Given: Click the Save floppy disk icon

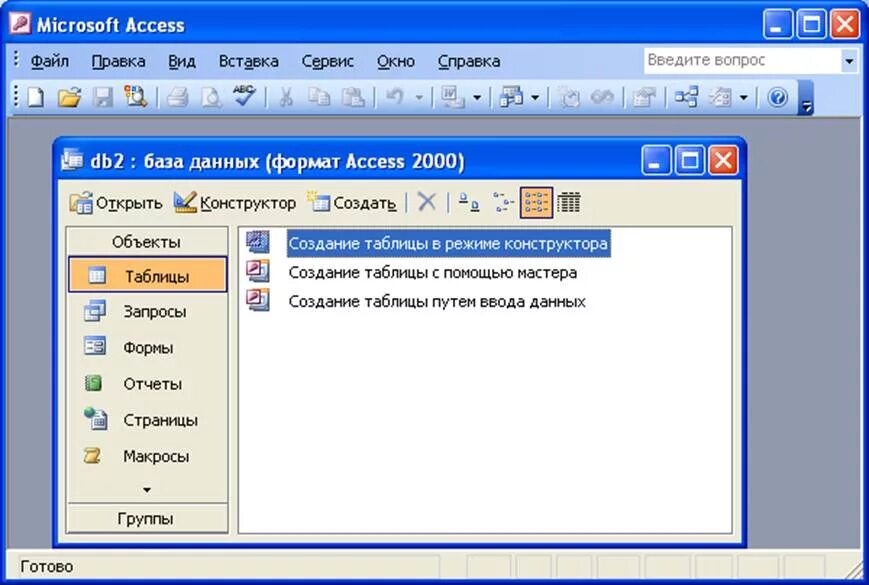Looking at the screenshot, I should click(x=103, y=98).
